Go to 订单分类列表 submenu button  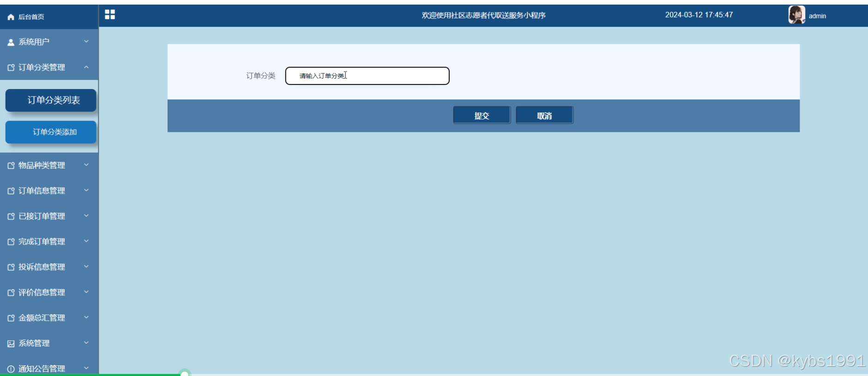(x=51, y=100)
